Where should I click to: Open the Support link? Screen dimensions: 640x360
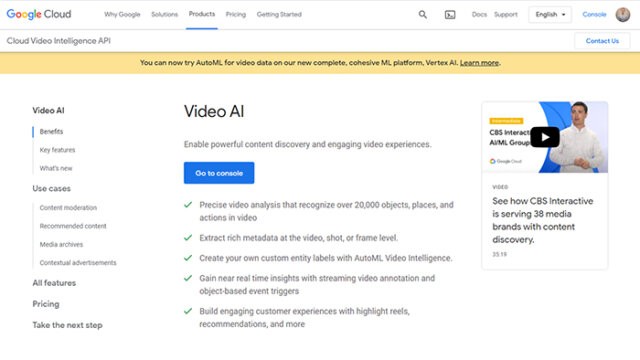click(x=505, y=14)
